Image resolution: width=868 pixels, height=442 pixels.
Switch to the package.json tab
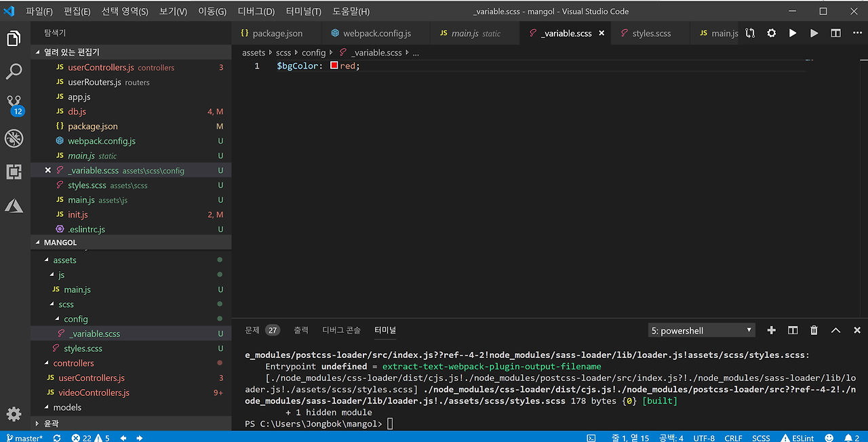pos(277,33)
